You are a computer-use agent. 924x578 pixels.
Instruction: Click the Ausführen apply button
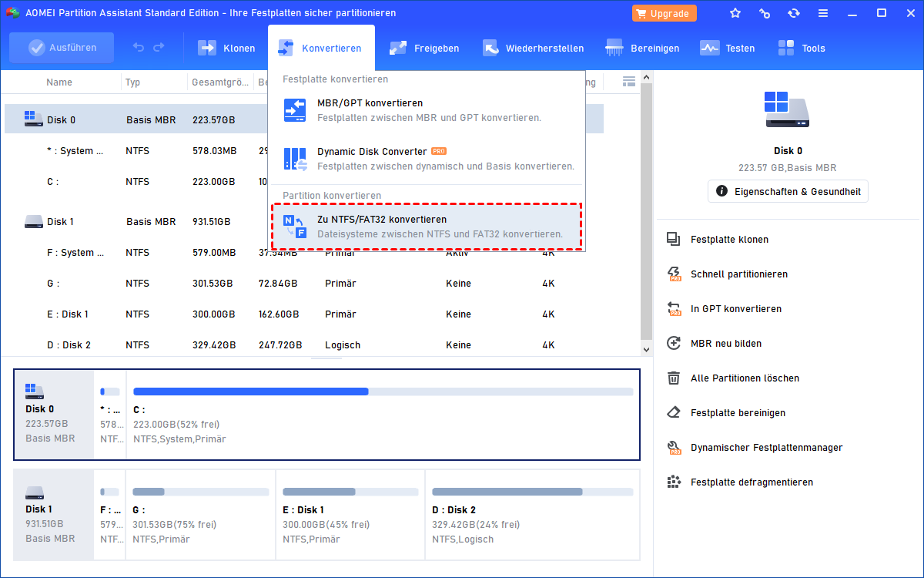(62, 48)
